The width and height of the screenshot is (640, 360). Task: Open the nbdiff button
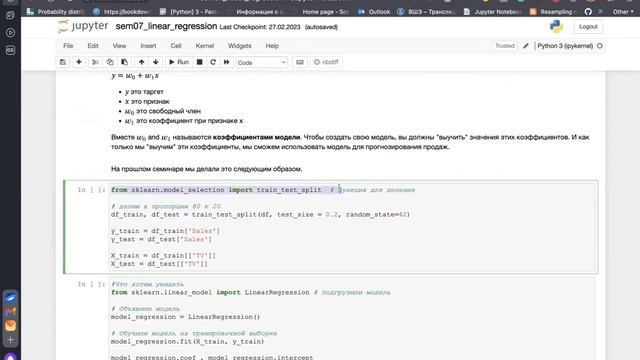(326, 62)
